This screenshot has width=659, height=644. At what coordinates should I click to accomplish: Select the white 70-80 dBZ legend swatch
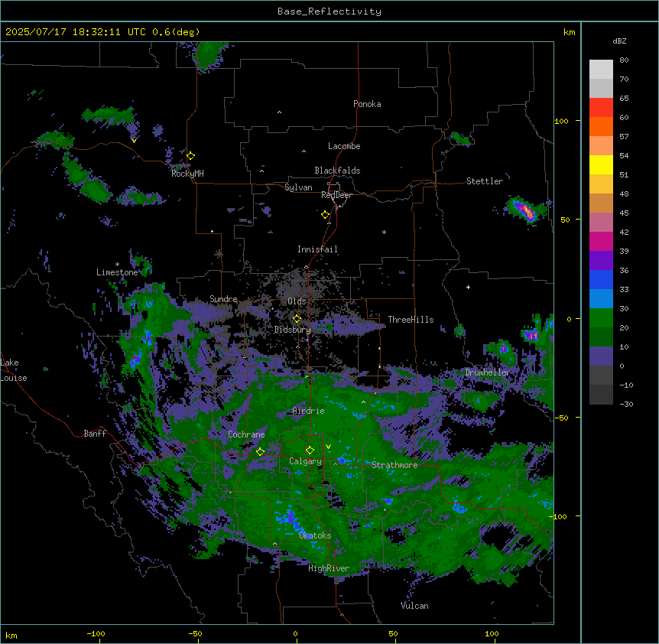[601, 70]
